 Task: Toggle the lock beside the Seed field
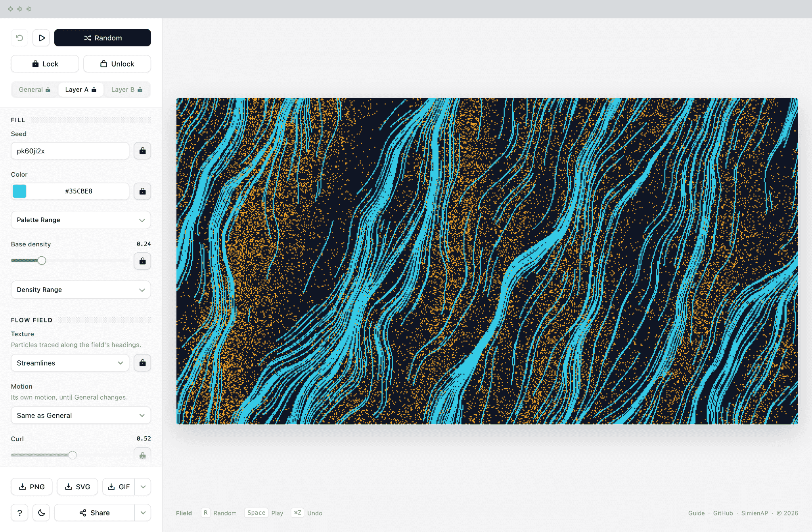142,151
